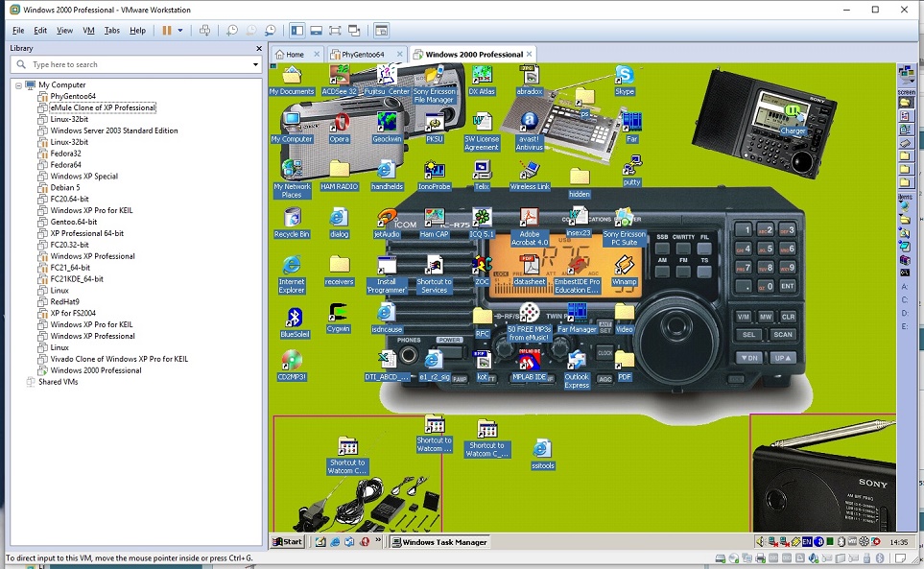Open My Documents desktop icon

tap(292, 82)
